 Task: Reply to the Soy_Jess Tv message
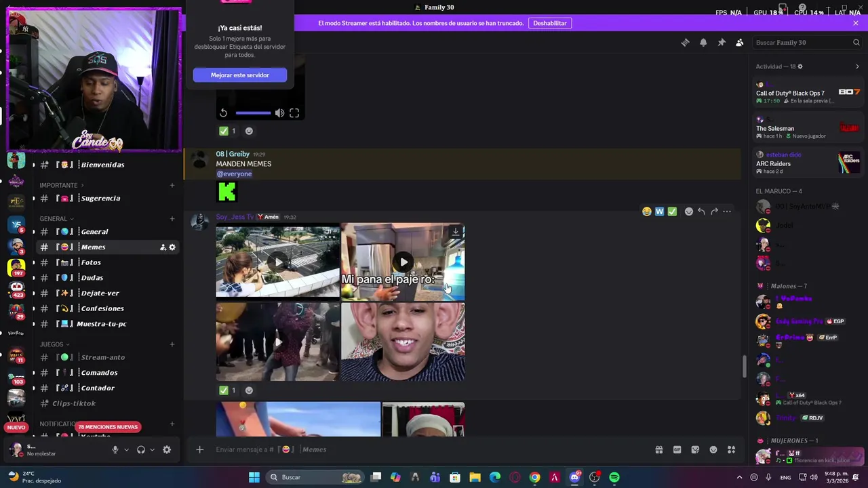click(x=701, y=211)
